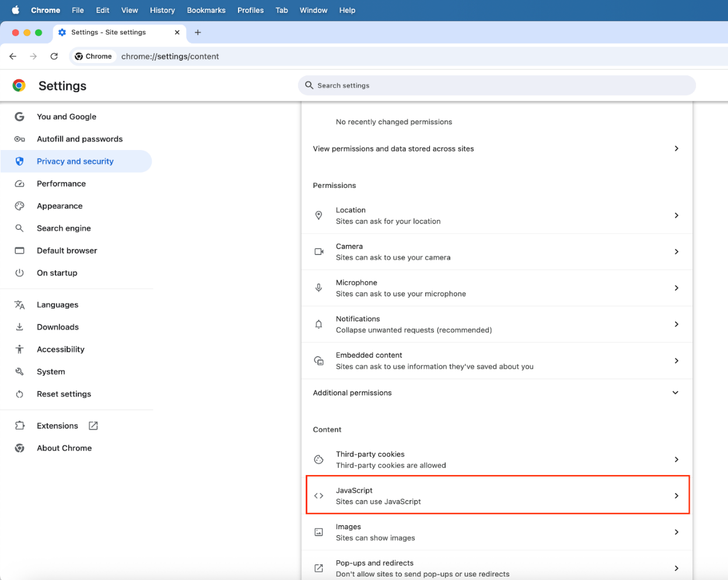Click the Search settings field
Image resolution: width=728 pixels, height=580 pixels.
click(497, 85)
